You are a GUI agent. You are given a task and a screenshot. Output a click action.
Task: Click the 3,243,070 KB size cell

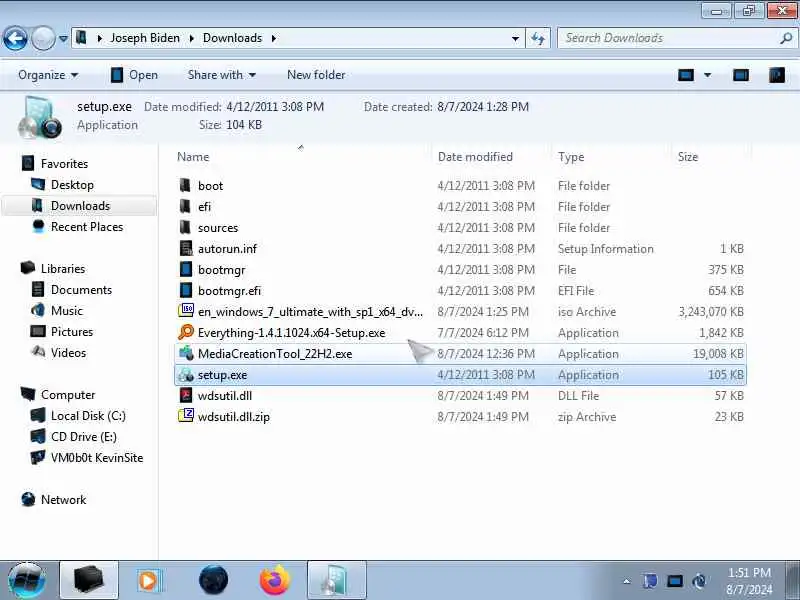(x=711, y=311)
